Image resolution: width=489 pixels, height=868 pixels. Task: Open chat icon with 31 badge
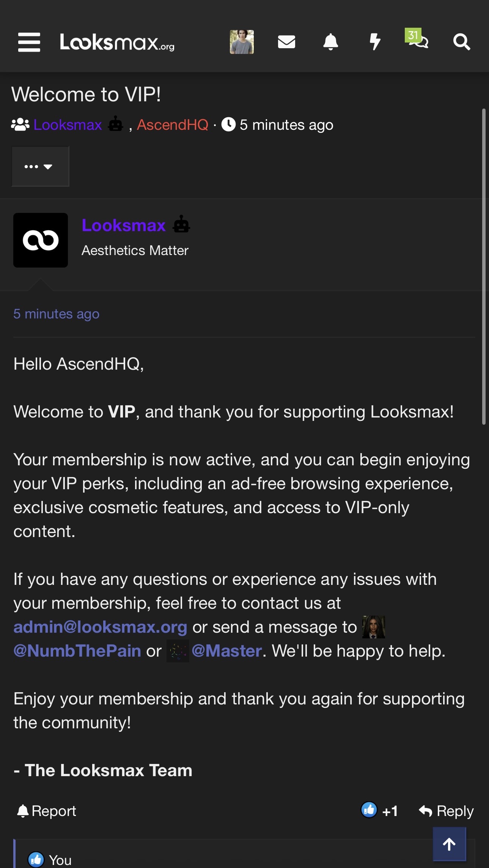[417, 39]
